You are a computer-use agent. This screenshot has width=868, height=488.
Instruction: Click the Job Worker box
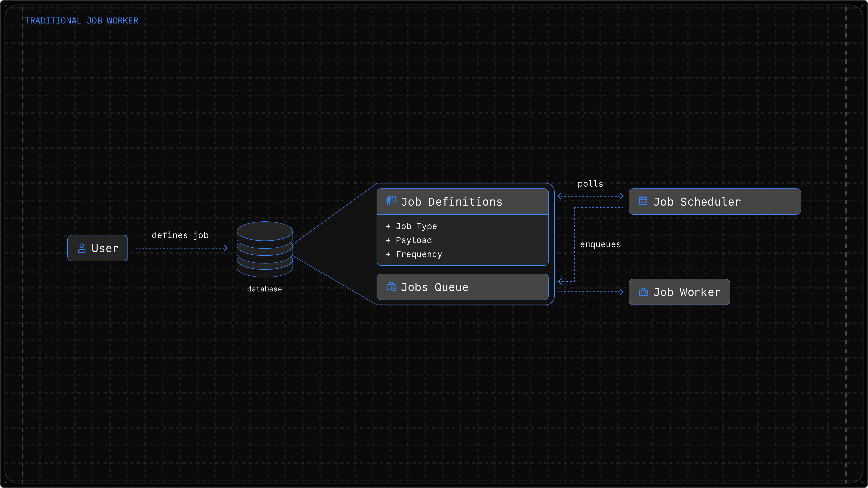coord(679,292)
